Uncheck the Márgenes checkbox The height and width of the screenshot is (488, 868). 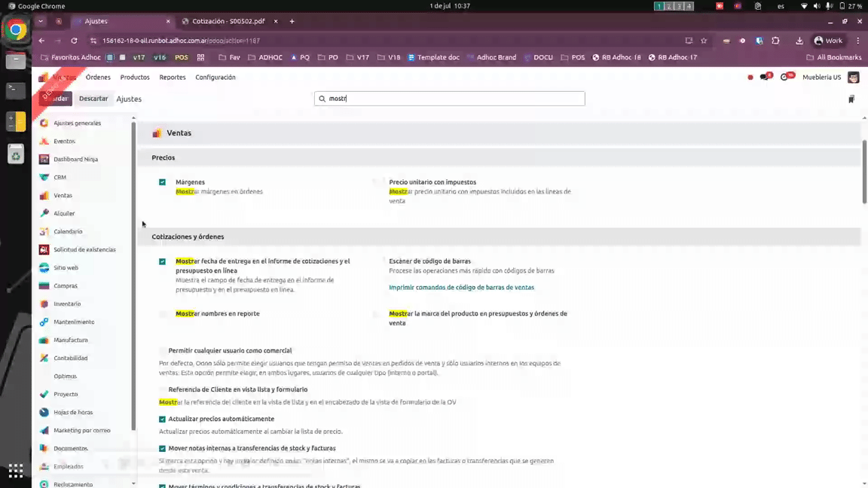(x=162, y=182)
